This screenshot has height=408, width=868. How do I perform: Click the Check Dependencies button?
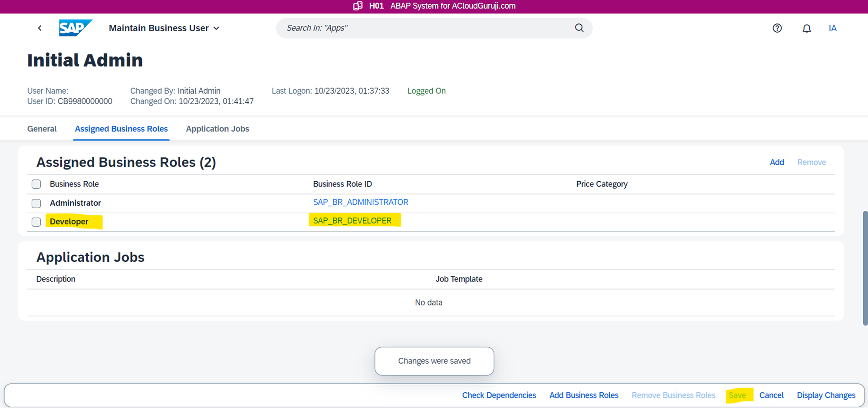[x=499, y=395]
